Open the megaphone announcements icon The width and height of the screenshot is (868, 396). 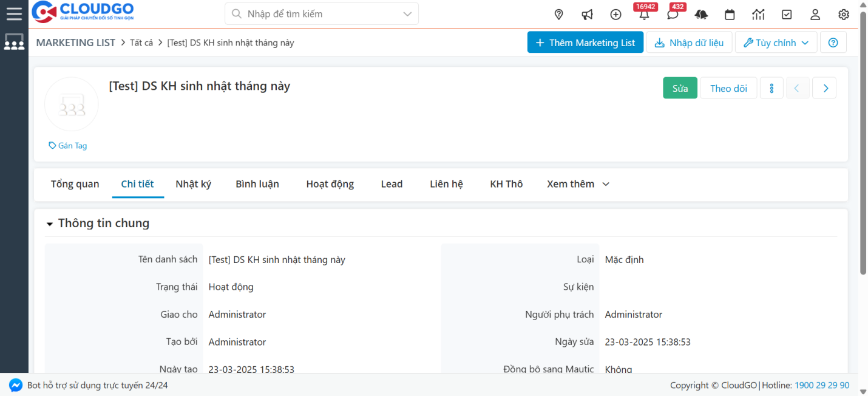tap(587, 15)
